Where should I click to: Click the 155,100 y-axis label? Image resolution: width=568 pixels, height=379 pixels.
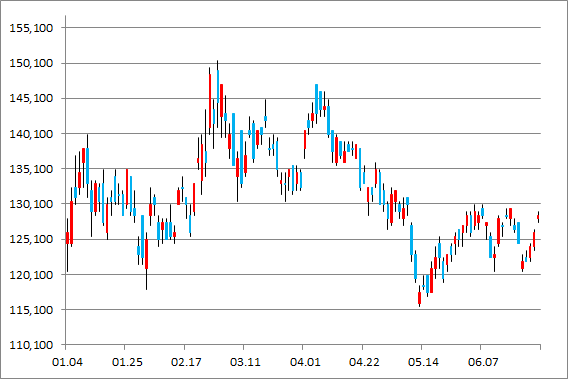(31, 28)
